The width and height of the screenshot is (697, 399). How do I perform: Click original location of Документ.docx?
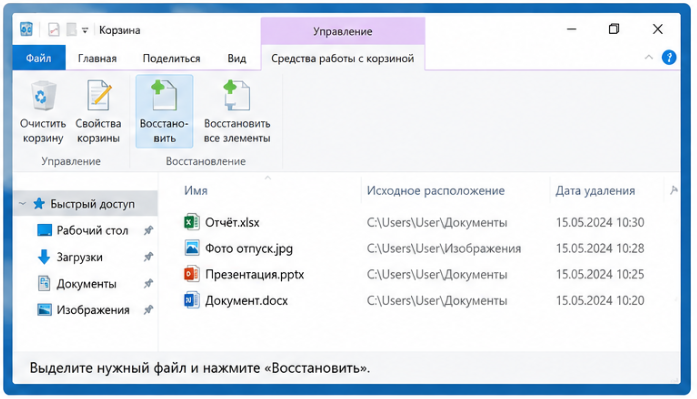click(437, 301)
